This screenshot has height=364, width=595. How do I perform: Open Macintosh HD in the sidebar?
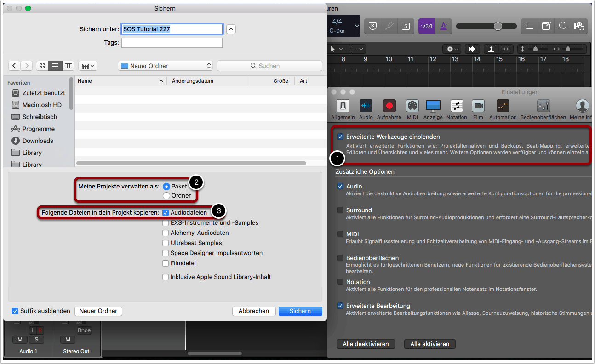coord(41,105)
